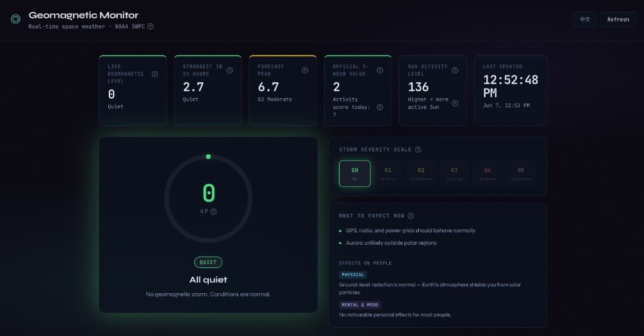Click the Ground-level radiation is normal text

pos(430,288)
